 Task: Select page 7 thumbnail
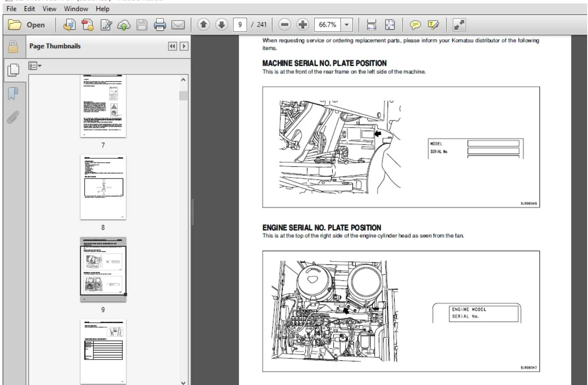coord(103,106)
